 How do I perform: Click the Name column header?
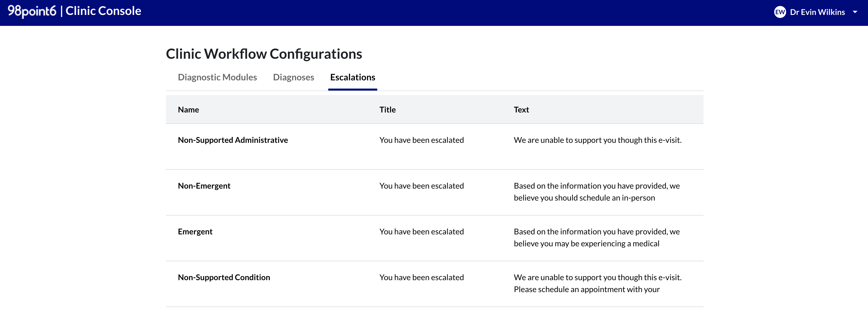188,109
